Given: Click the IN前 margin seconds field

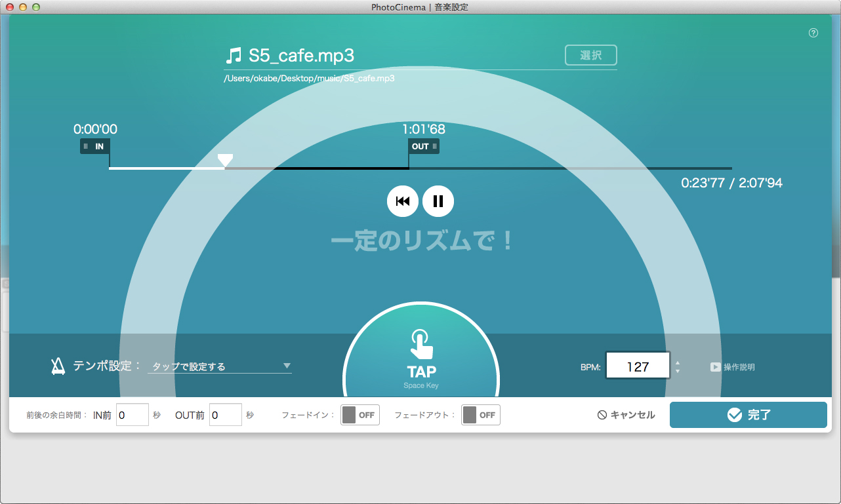Looking at the screenshot, I should tap(133, 415).
